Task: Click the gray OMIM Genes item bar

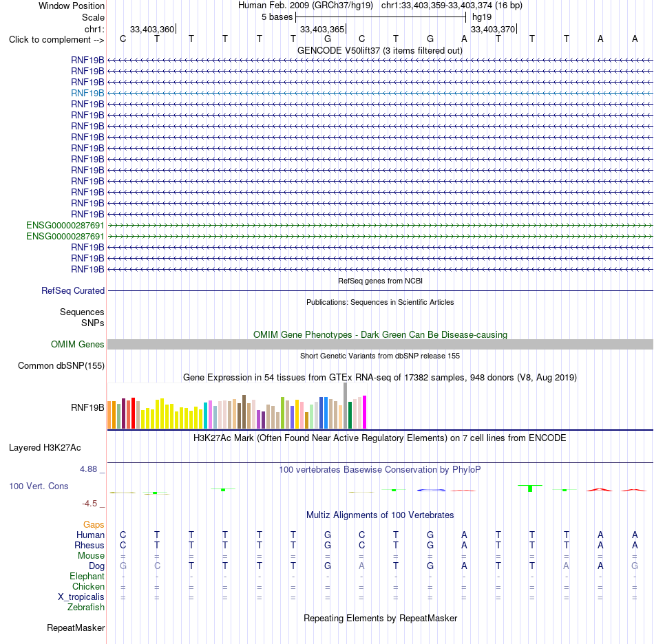Action: (380, 344)
